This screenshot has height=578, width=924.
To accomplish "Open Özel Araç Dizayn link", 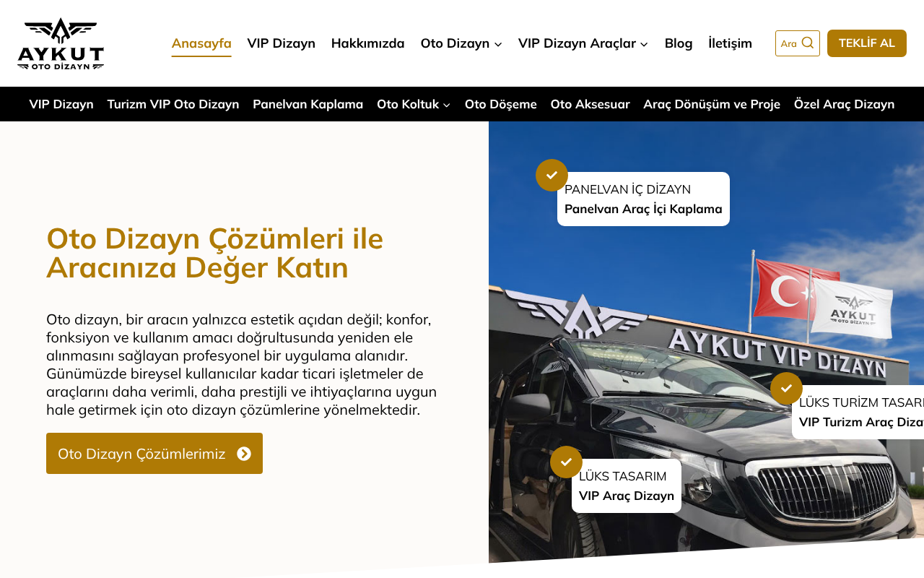I will (x=845, y=104).
